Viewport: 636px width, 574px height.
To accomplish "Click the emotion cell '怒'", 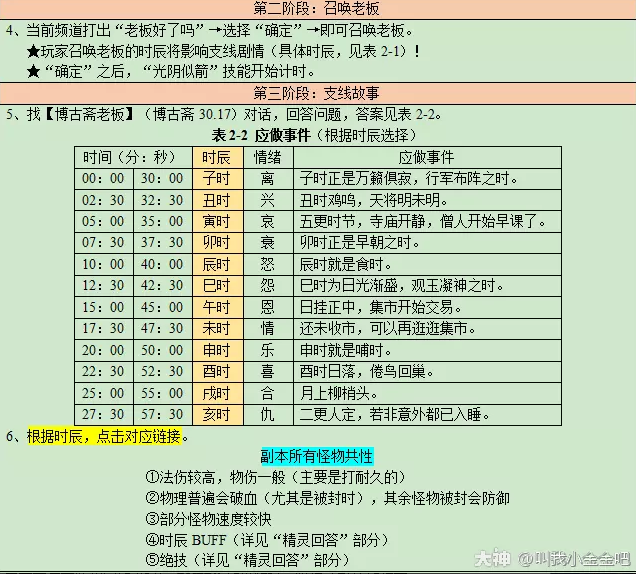I will point(268,264).
